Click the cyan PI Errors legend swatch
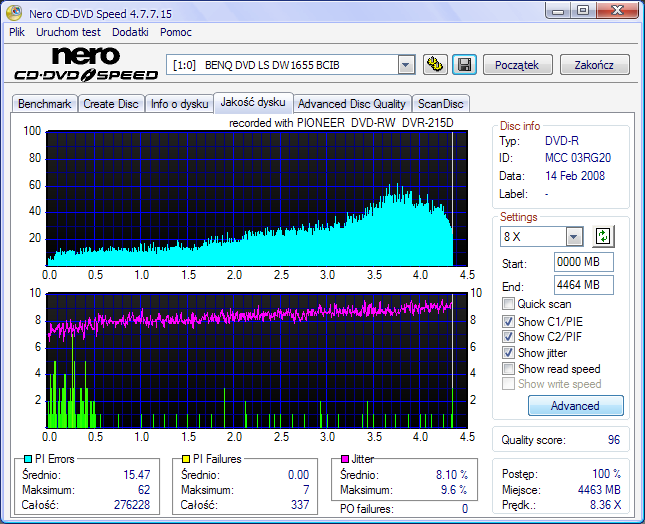This screenshot has height=524, width=645. (28, 459)
